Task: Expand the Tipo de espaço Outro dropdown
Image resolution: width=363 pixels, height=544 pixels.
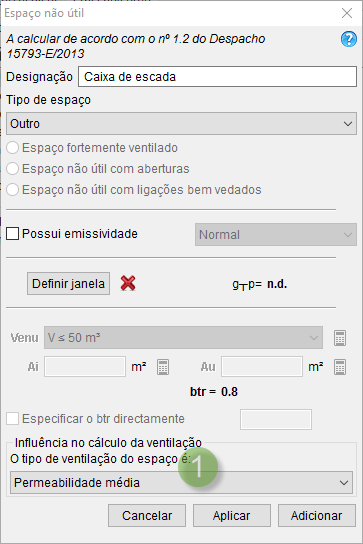Action: (181, 124)
